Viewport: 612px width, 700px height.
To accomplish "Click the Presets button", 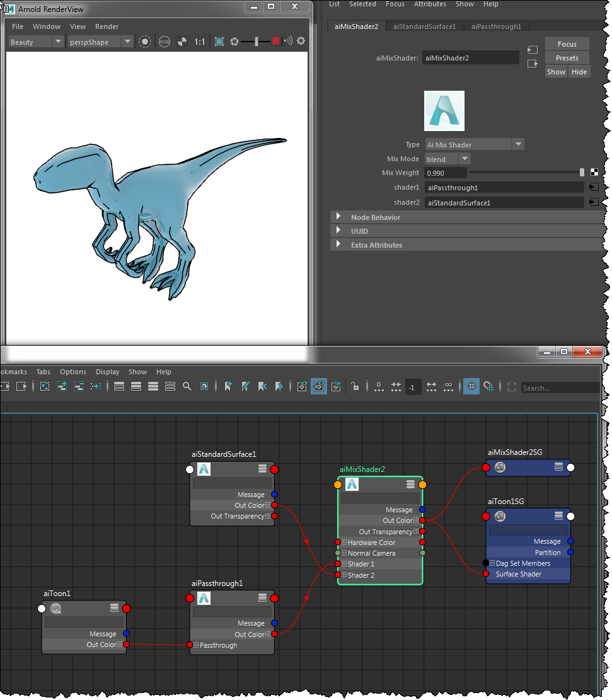I will pos(566,57).
